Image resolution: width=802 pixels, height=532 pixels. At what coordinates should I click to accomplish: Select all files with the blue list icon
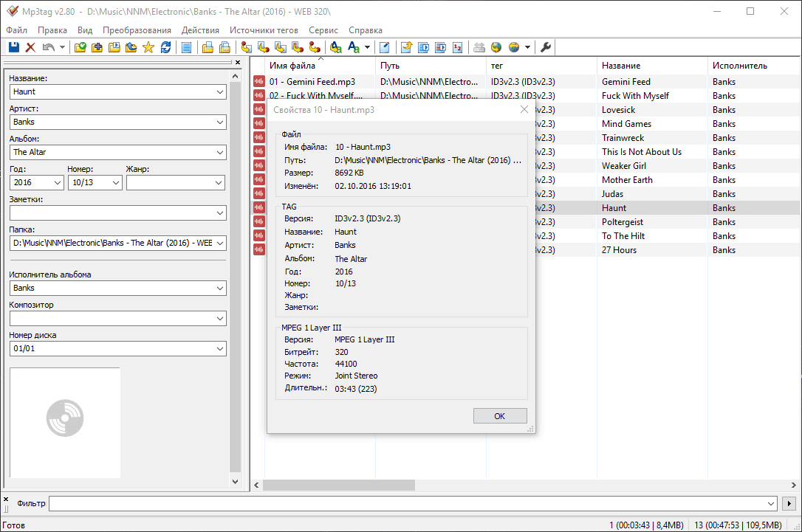tap(187, 47)
